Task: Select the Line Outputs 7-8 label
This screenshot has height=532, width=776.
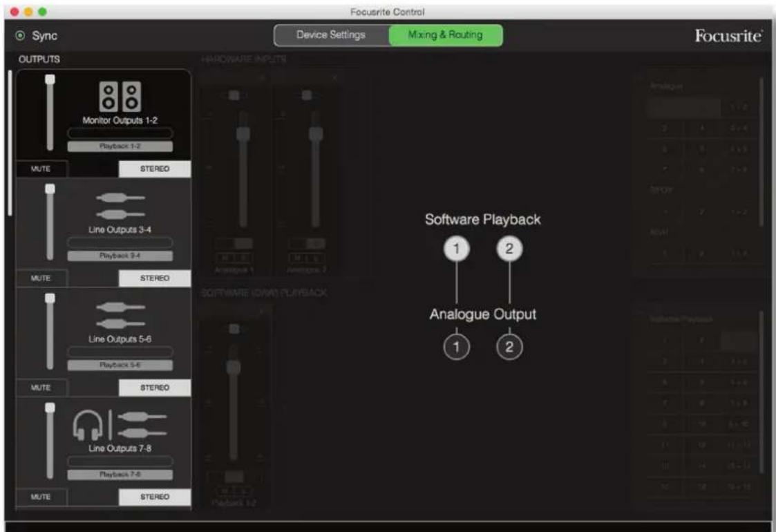Action: click(x=120, y=448)
